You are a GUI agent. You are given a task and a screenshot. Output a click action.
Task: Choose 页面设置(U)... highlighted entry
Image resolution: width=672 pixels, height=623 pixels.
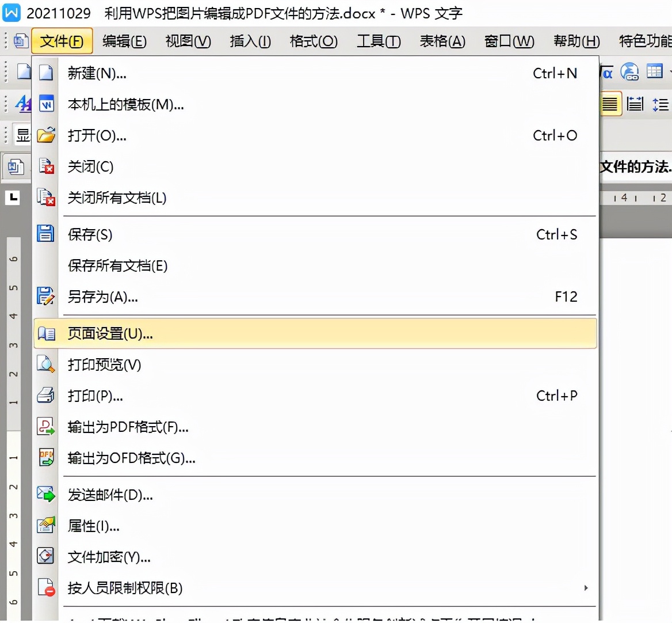[x=315, y=333]
